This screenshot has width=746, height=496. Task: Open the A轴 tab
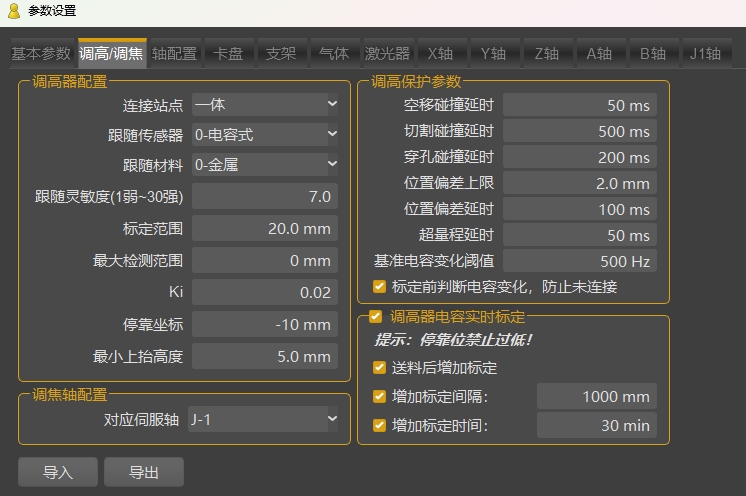coord(599,53)
